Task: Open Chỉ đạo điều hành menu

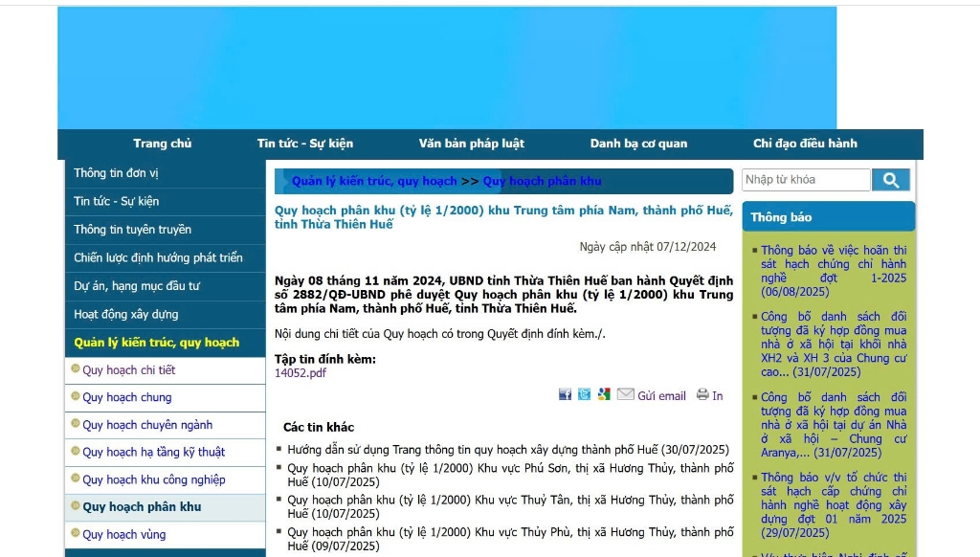Action: 805,144
